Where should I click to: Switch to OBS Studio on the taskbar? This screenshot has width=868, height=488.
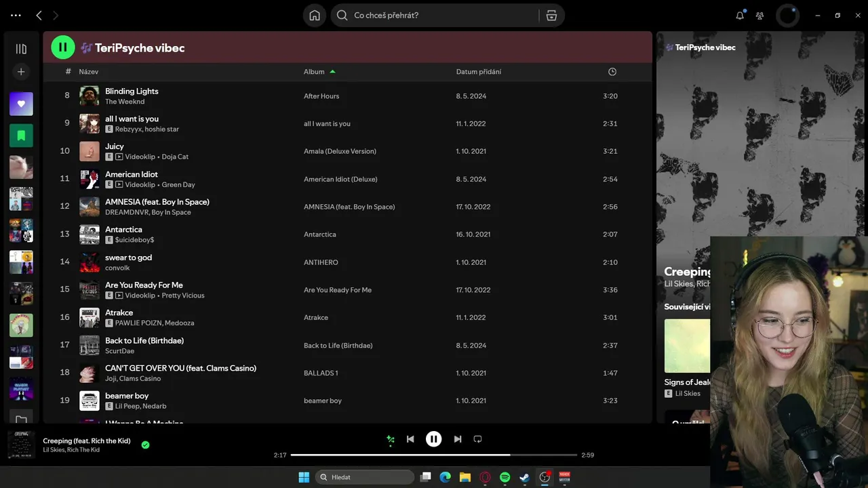pos(545,477)
